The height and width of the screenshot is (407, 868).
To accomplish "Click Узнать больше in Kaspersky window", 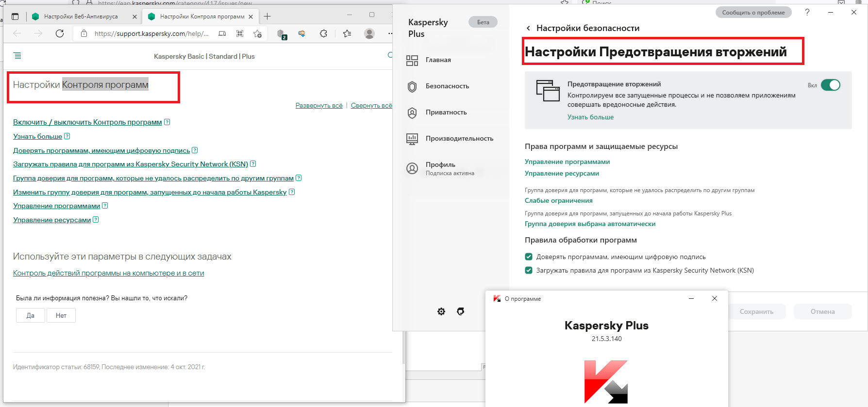I will tap(590, 117).
